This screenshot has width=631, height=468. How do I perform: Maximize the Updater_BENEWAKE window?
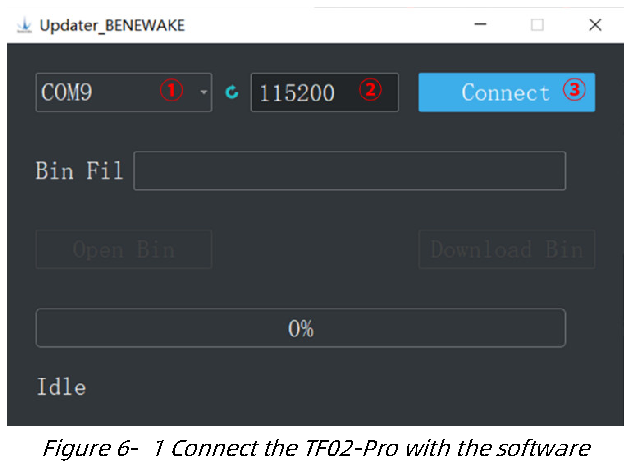click(x=537, y=25)
